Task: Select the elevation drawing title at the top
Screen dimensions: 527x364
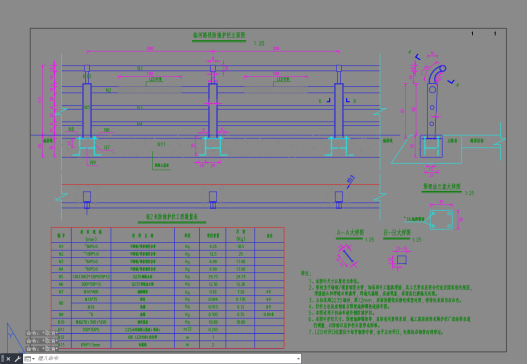Action: (x=219, y=35)
